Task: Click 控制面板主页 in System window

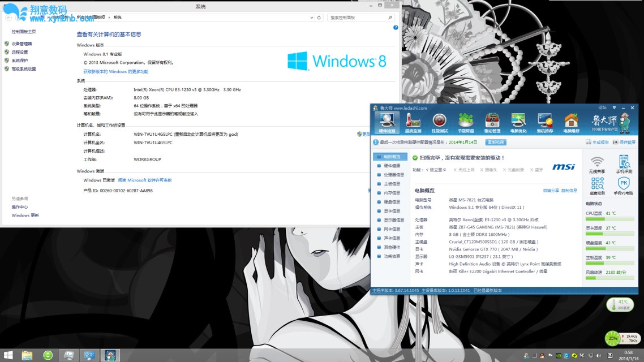Action: tap(23, 32)
